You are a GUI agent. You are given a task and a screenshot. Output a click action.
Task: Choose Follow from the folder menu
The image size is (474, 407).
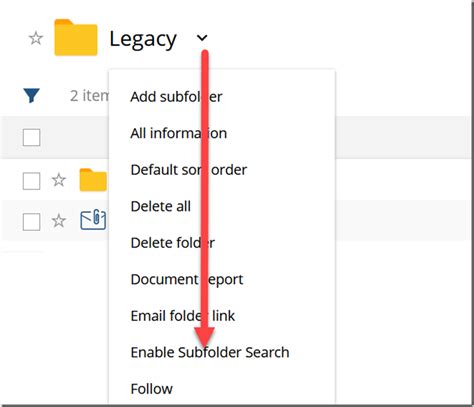click(x=152, y=389)
